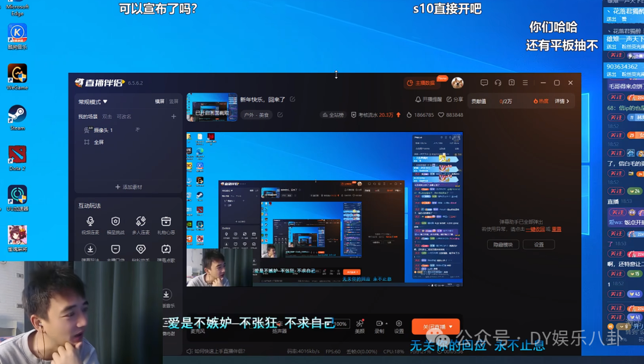Open the message icon in the title bar
The height and width of the screenshot is (364, 644).
pyautogui.click(x=484, y=83)
